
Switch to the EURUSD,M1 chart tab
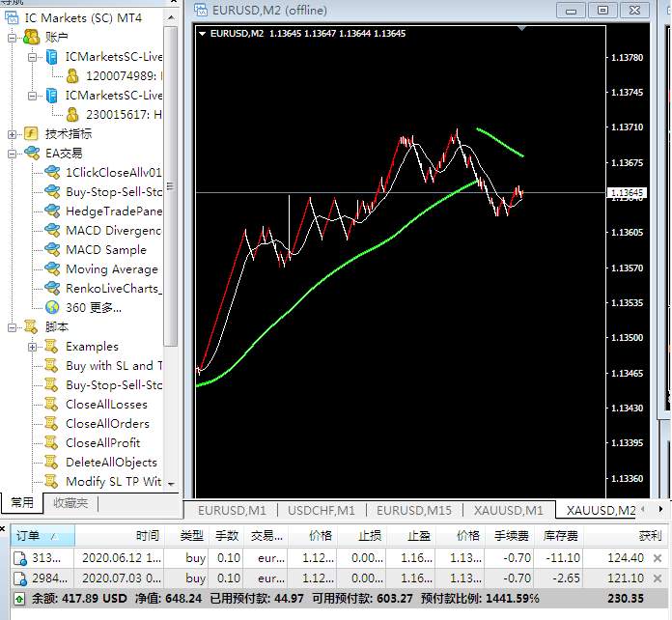click(x=232, y=510)
